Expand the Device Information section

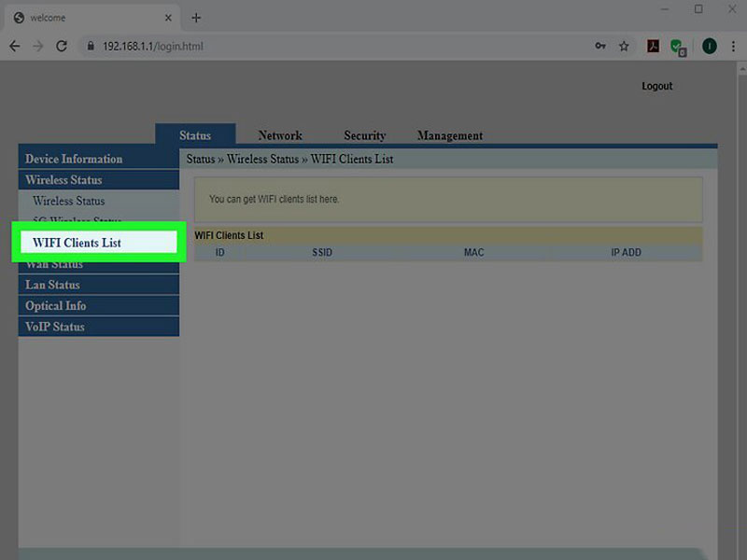coord(74,159)
